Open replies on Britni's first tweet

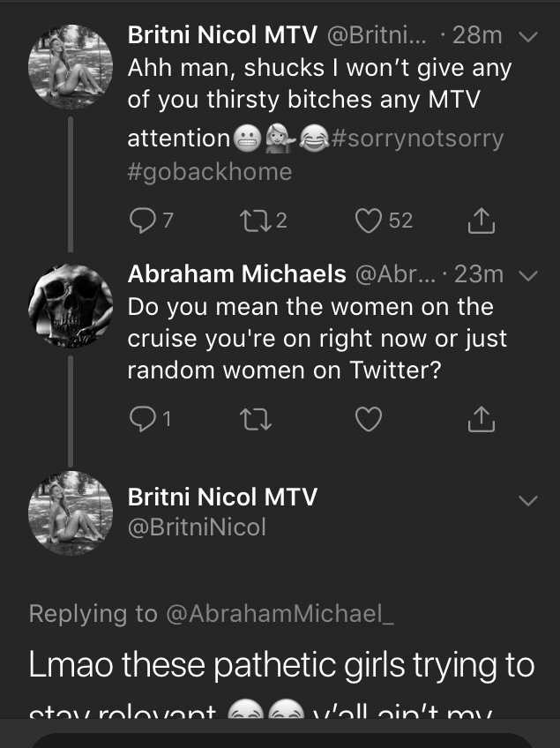click(151, 221)
